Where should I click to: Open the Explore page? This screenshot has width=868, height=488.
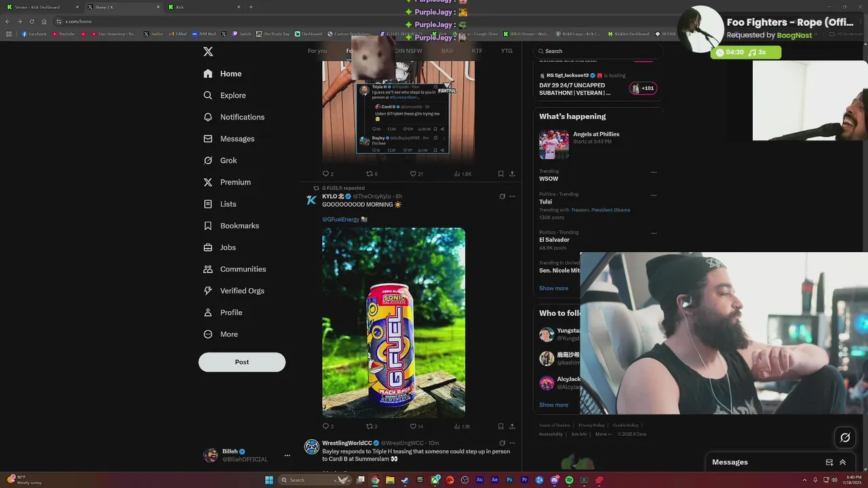[224, 96]
